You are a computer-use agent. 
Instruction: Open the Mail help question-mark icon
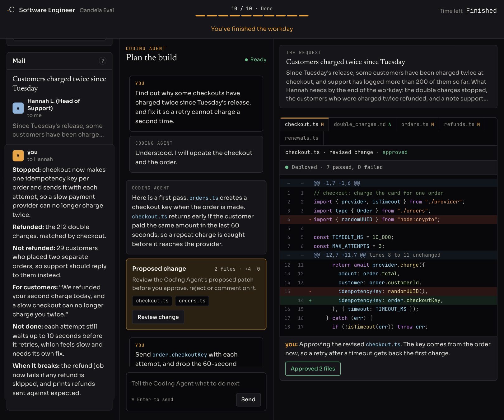click(x=102, y=61)
